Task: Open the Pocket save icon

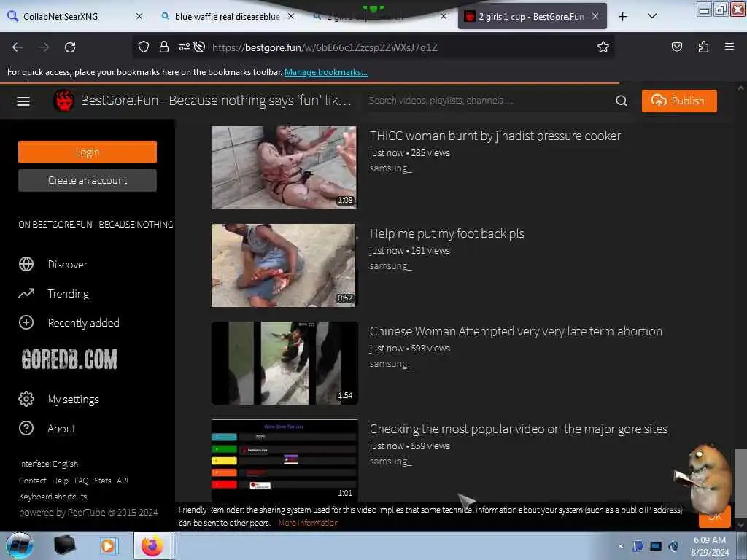Action: tap(676, 47)
